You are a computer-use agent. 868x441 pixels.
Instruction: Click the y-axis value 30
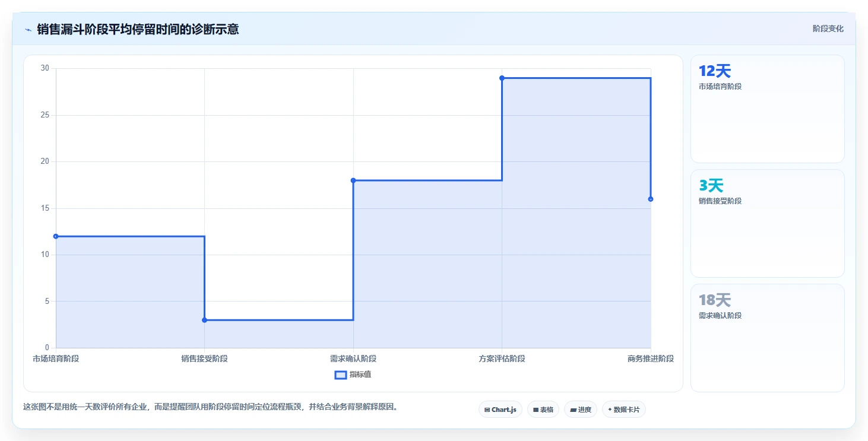[45, 68]
